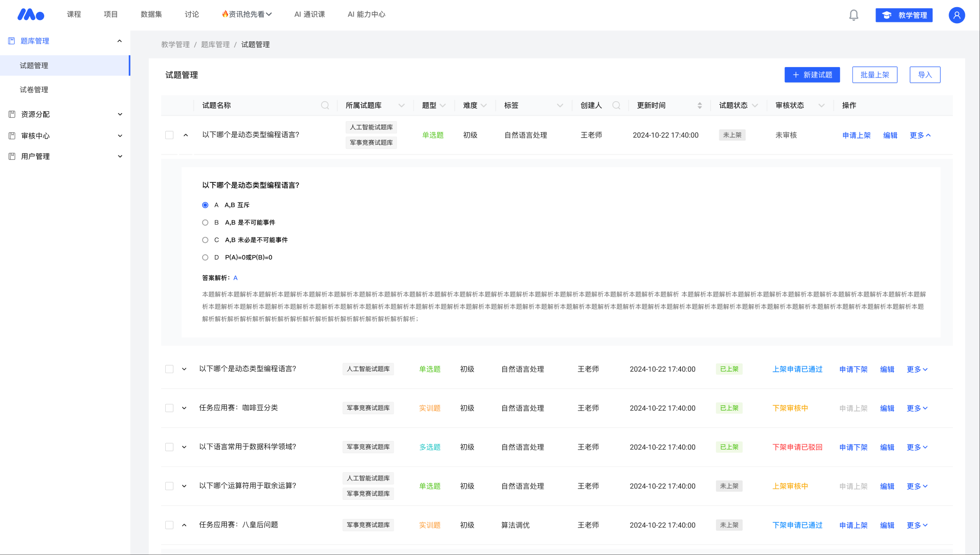980x555 pixels.
Task: Open the user avatar profile icon
Action: tap(956, 15)
